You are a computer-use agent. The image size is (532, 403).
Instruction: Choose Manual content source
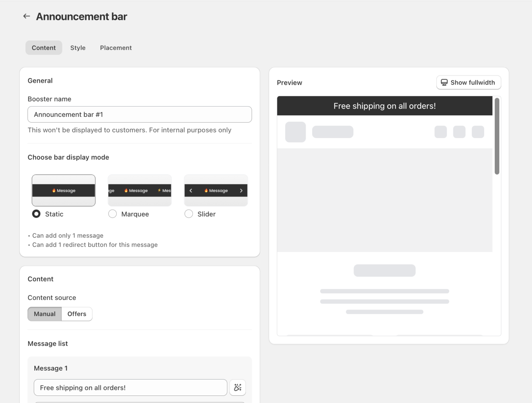point(45,314)
